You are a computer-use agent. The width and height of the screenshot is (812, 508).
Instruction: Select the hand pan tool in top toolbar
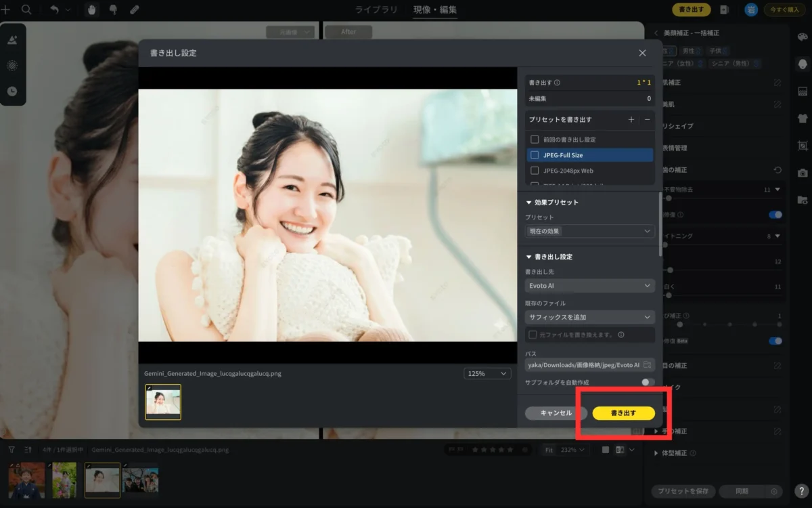92,9
